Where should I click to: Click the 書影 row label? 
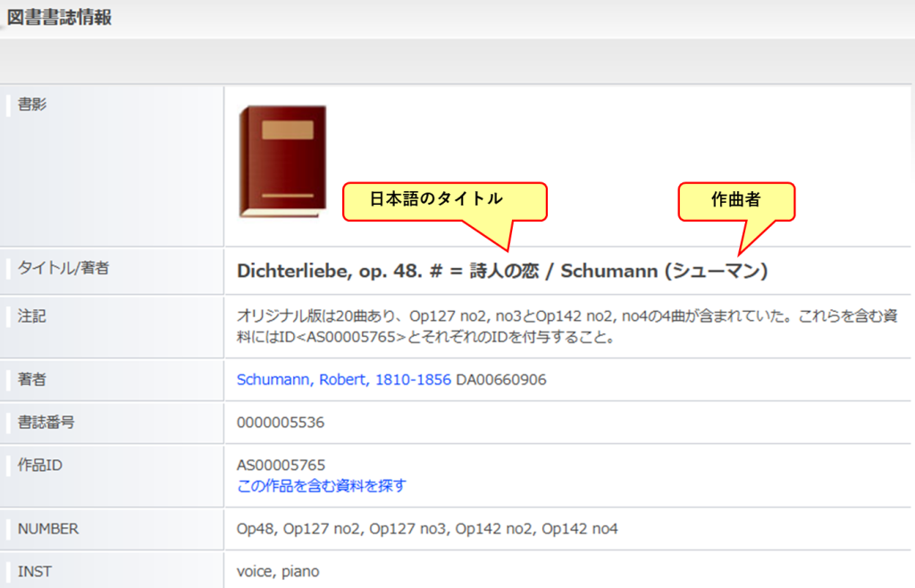32,105
